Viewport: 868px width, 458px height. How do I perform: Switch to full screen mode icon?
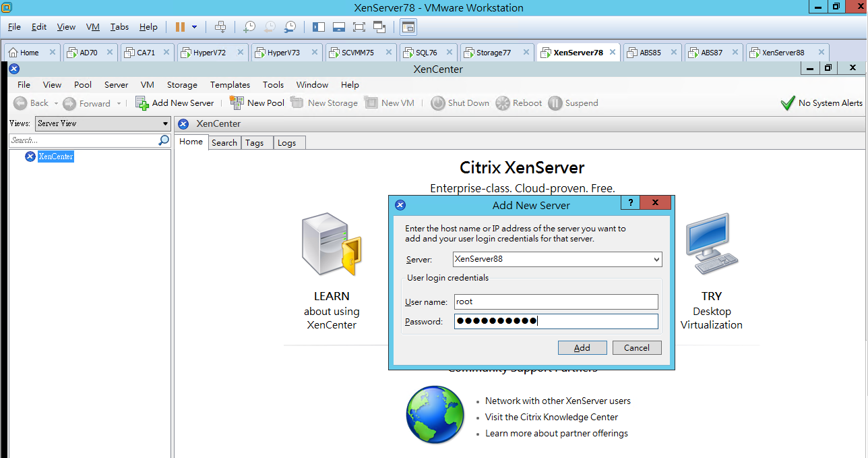click(359, 27)
